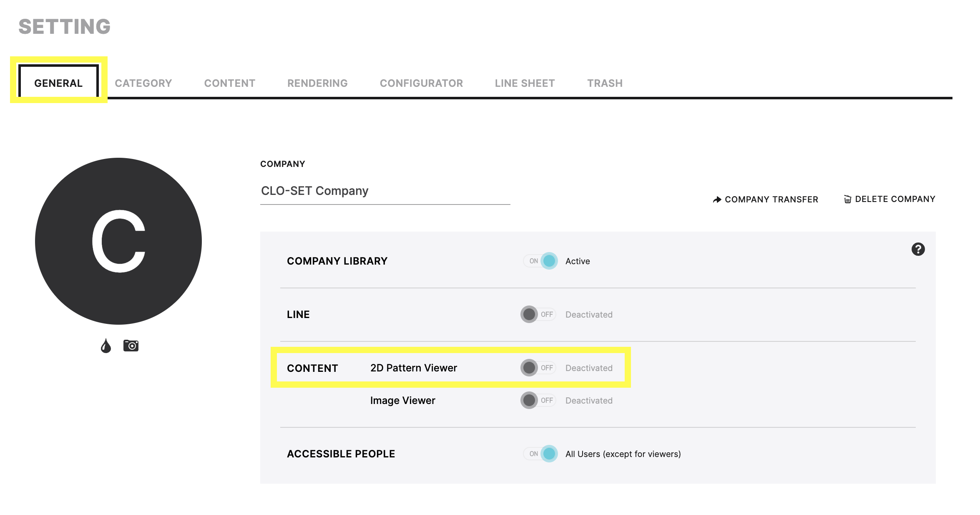Click the Delete Company trash icon

click(847, 199)
